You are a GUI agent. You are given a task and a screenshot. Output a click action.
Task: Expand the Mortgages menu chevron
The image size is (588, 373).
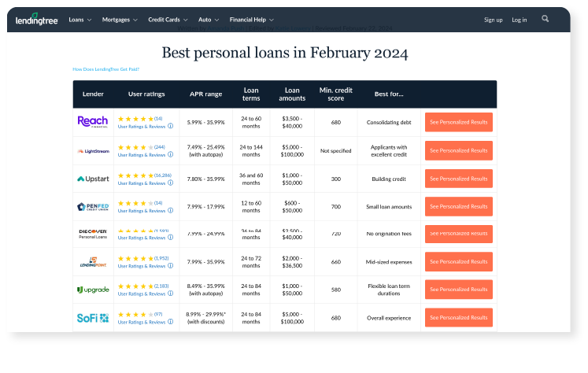135,20
